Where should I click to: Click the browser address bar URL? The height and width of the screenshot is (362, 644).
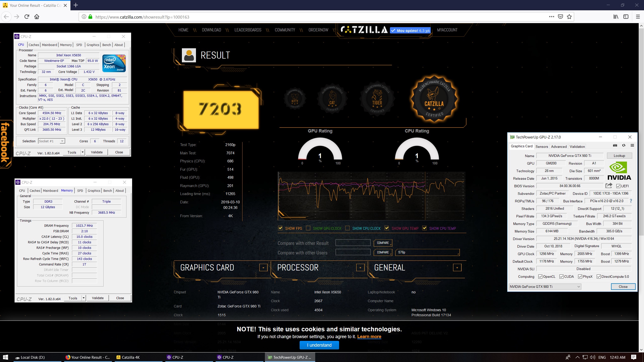142,17
